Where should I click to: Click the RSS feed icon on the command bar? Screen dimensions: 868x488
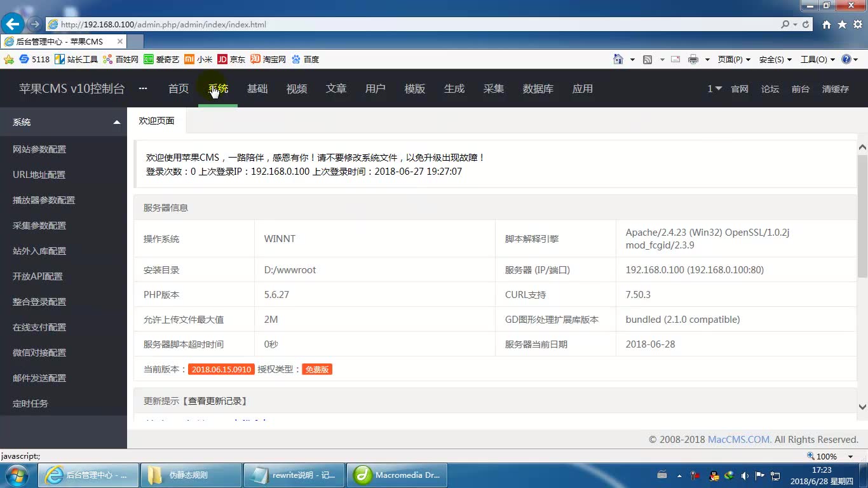[647, 58]
